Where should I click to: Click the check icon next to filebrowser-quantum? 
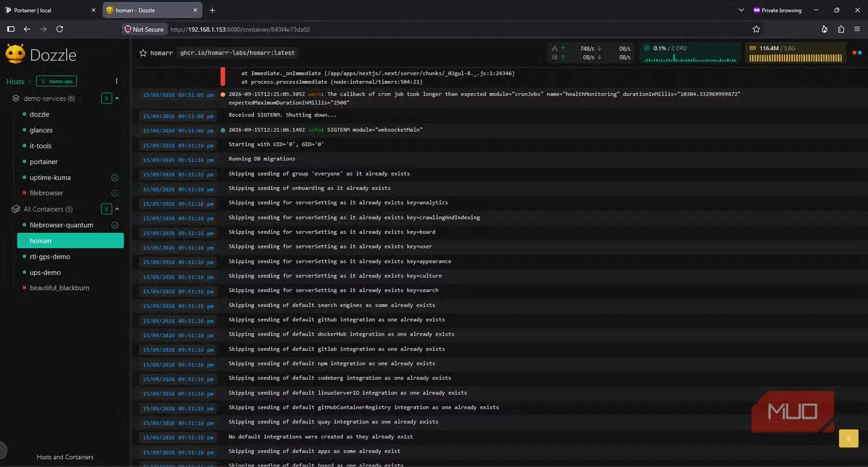115,225
